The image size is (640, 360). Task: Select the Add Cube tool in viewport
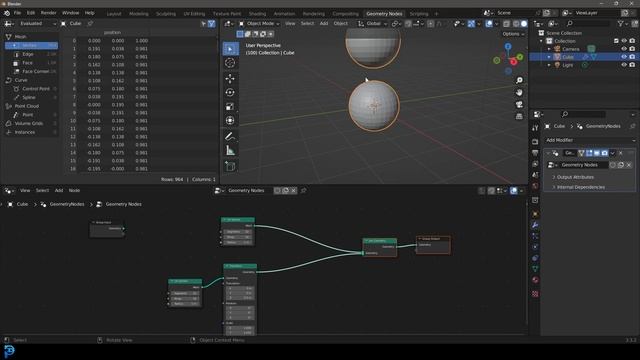[x=230, y=166]
